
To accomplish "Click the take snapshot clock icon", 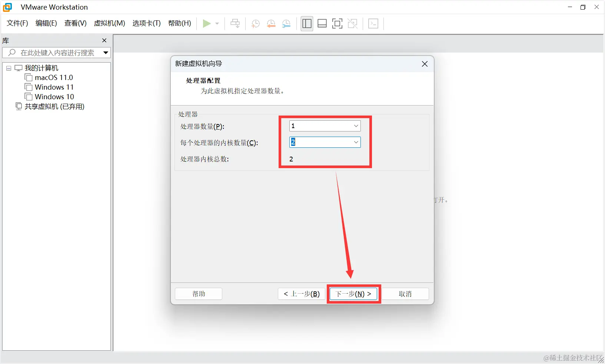I will pyautogui.click(x=255, y=24).
